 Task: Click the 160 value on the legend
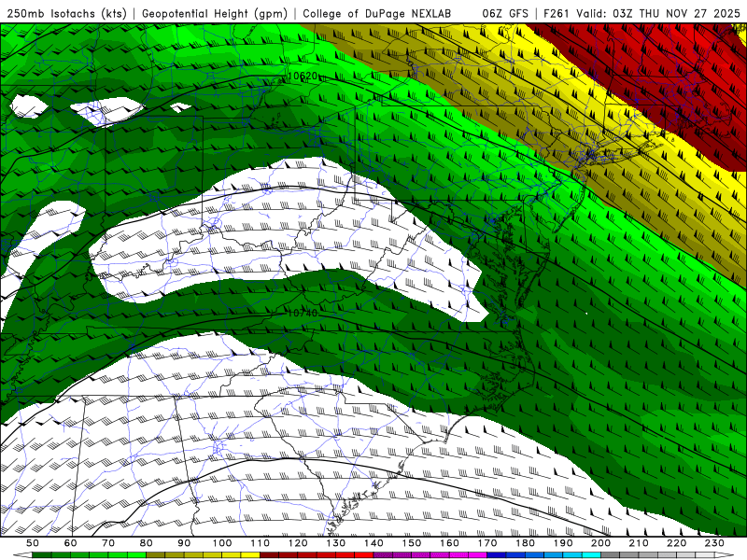(x=449, y=543)
